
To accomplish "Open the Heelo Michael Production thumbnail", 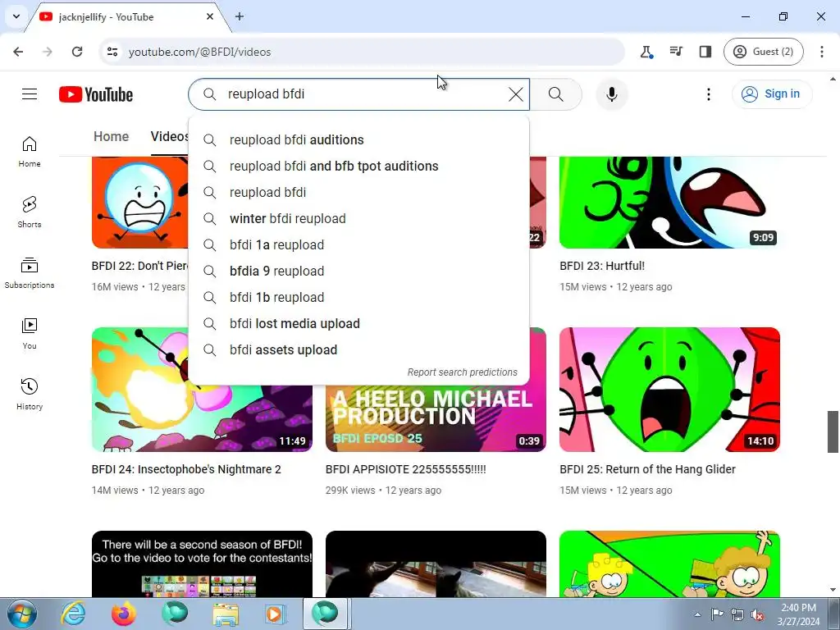I will pos(436,419).
